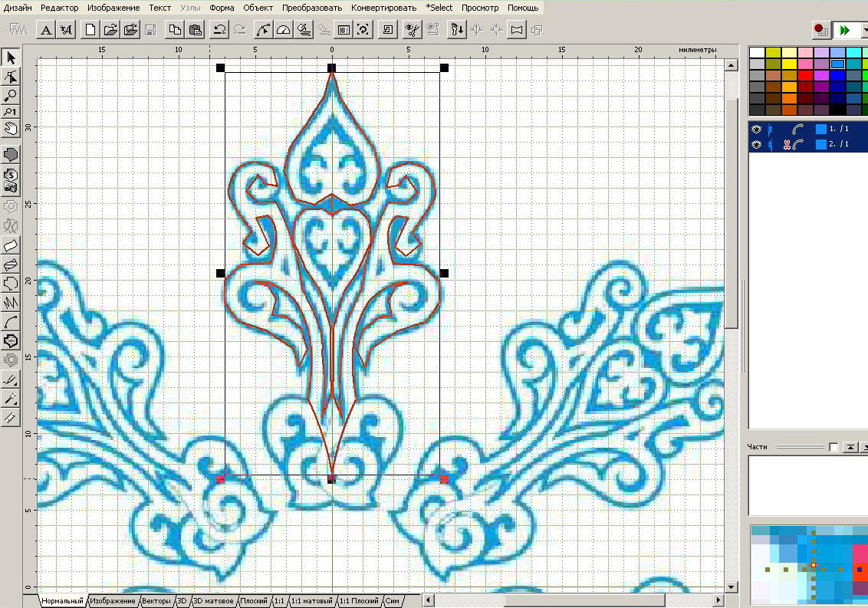
Task: Tick the checkbox beside Части
Action: tap(833, 448)
